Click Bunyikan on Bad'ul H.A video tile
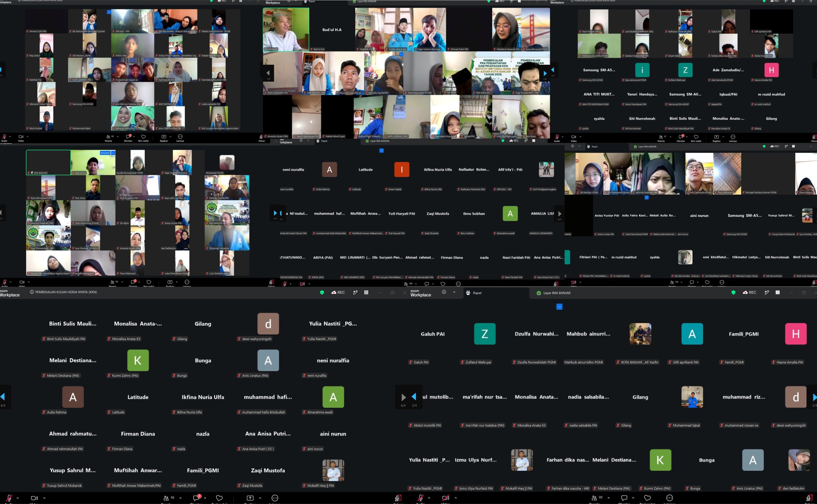 105,153
